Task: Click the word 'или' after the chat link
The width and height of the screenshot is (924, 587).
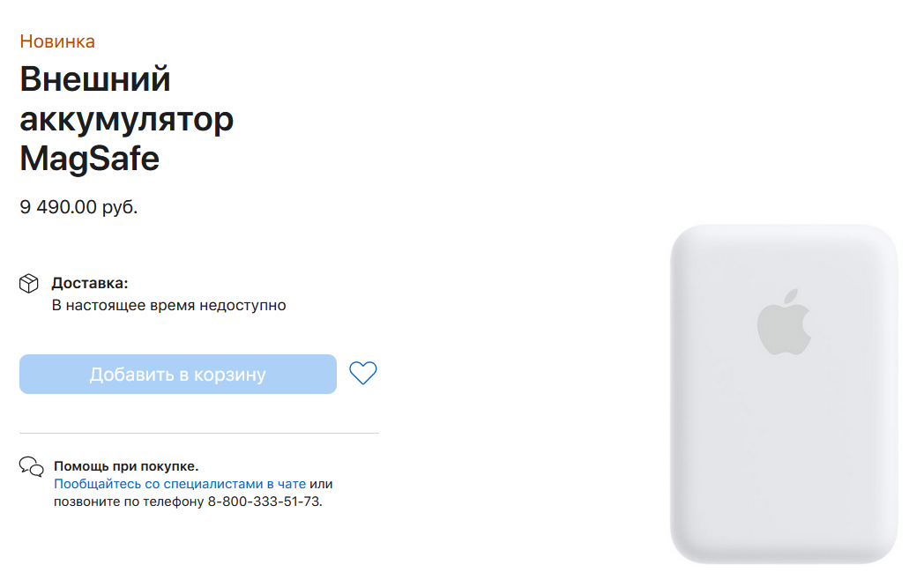Action: [x=321, y=484]
